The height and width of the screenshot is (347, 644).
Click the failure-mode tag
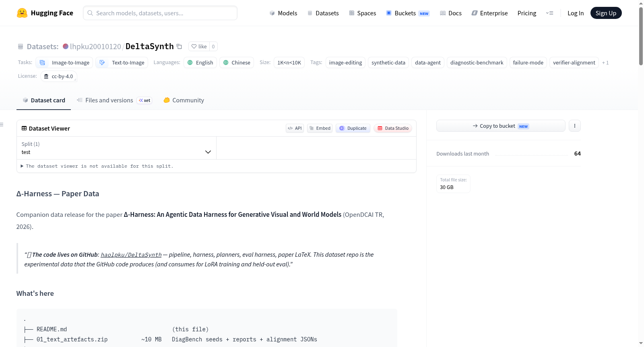click(x=528, y=62)
